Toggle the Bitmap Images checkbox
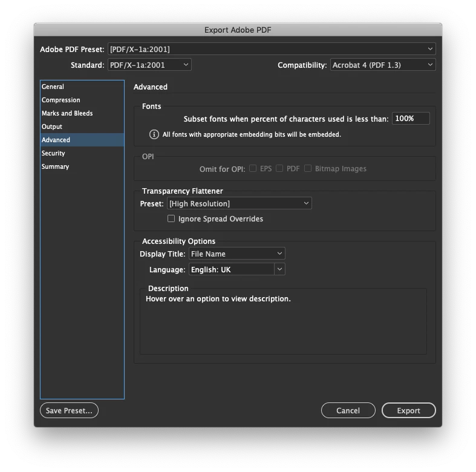This screenshot has width=476, height=472. tap(308, 169)
